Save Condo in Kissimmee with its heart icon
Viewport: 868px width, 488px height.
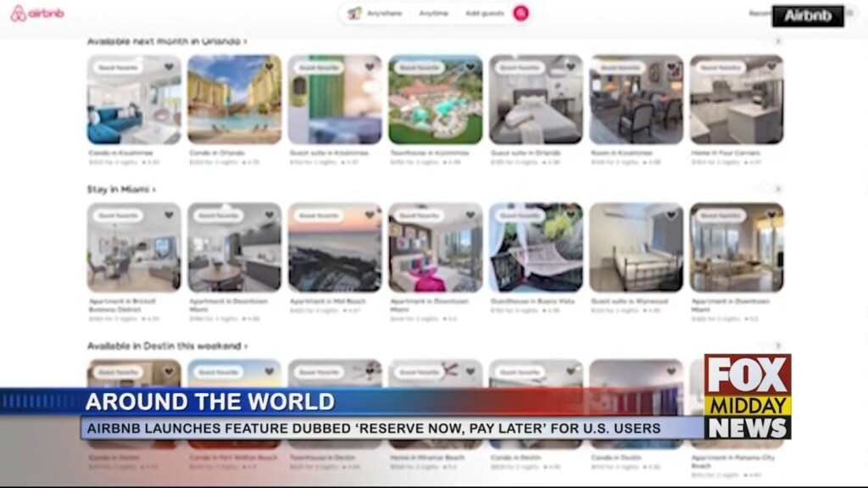pos(169,67)
